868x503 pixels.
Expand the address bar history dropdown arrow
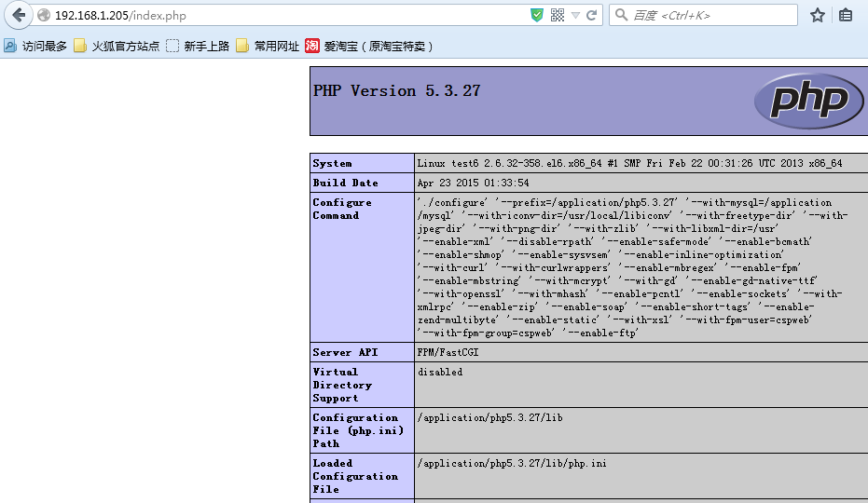click(x=576, y=15)
